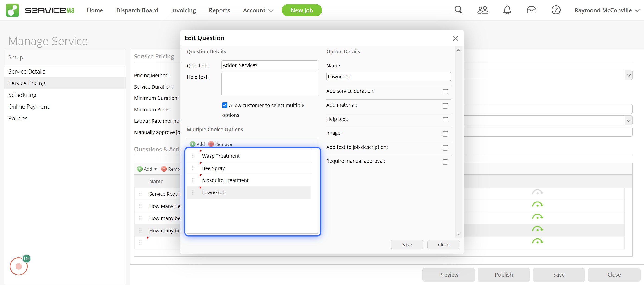This screenshot has height=285, width=644.
Task: Click the grey logic arrow icon in first row
Action: coord(537,192)
